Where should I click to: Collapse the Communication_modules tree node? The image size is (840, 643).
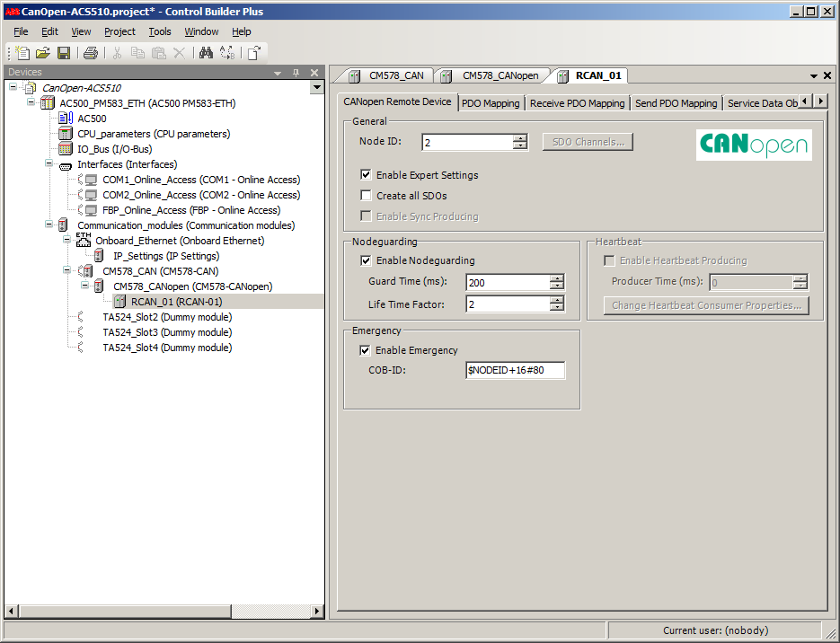49,225
